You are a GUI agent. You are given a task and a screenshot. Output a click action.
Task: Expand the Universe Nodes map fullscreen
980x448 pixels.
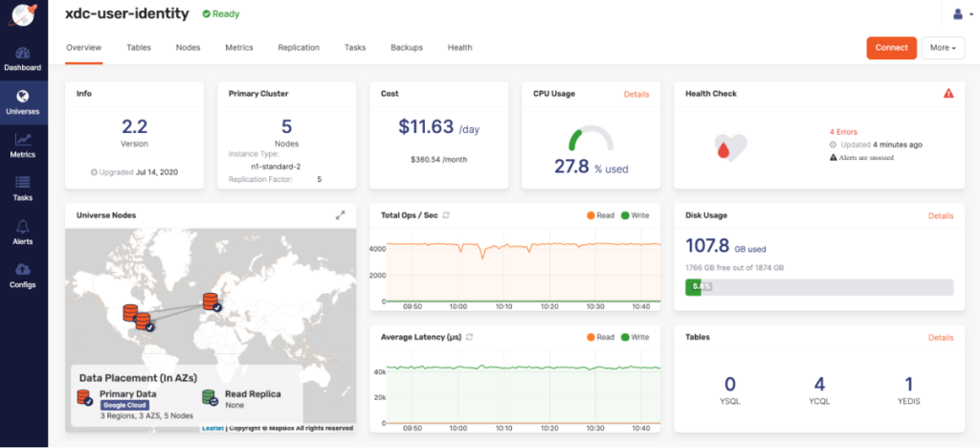[340, 215]
